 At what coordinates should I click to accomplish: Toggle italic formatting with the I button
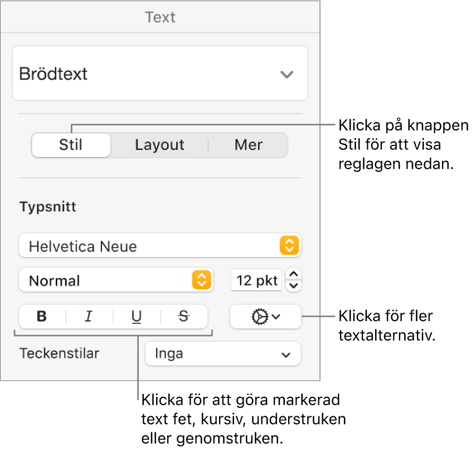click(89, 317)
